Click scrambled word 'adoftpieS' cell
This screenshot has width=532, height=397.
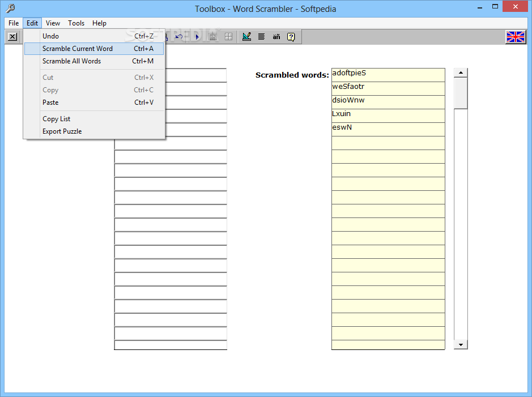pyautogui.click(x=388, y=75)
